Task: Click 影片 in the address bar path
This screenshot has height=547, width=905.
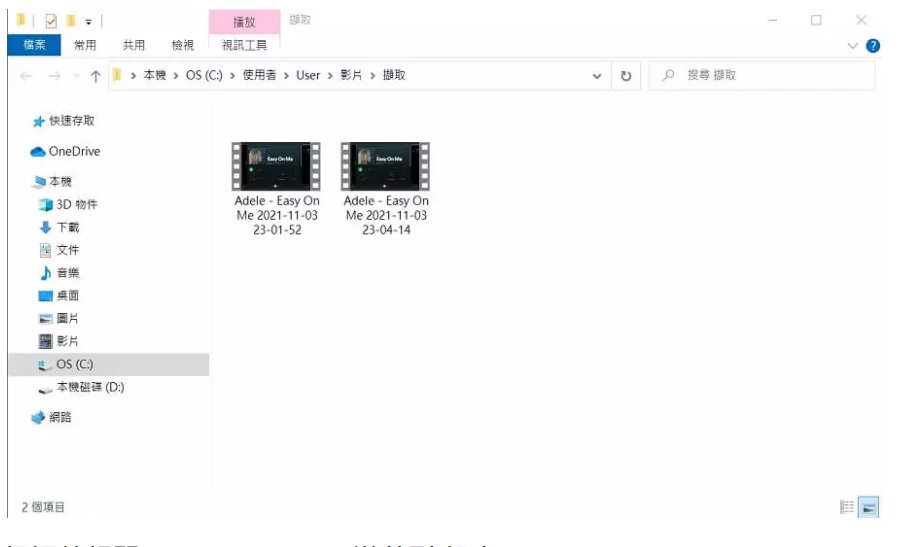Action: pos(351,75)
